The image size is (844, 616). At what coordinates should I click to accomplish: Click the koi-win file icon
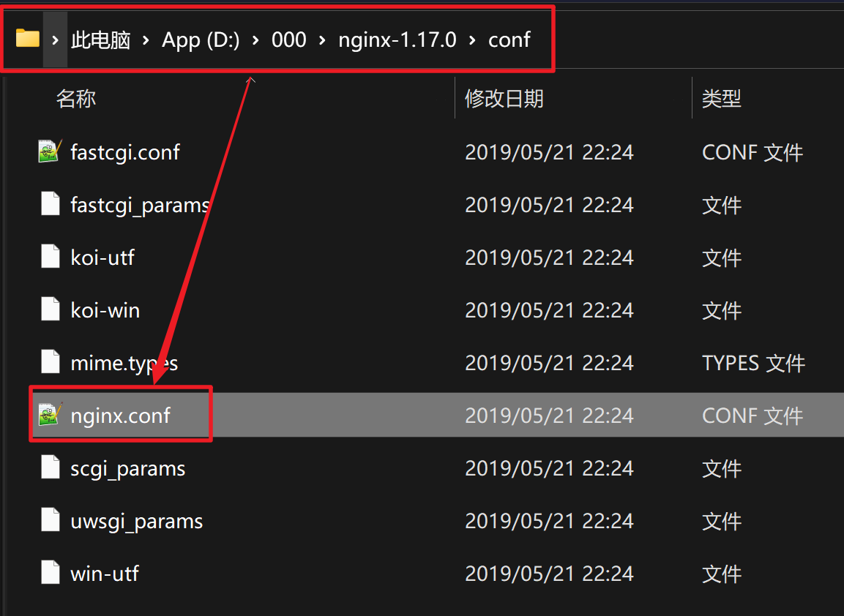pos(50,309)
